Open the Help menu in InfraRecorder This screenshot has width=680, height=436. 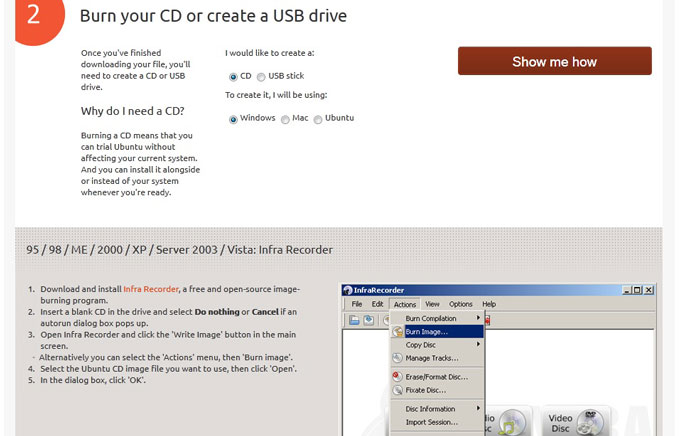(489, 304)
